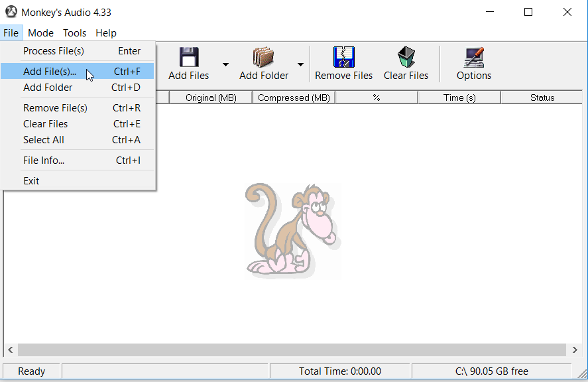Click the % column header
This screenshot has height=382, width=588.
point(377,97)
